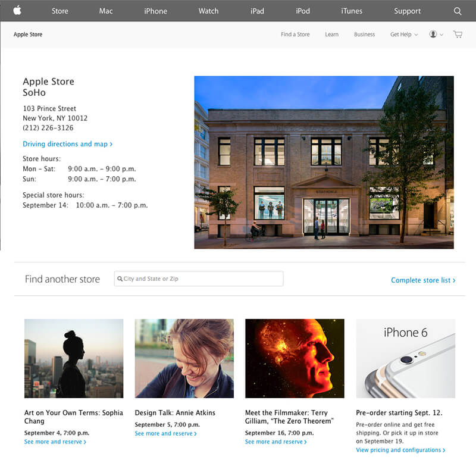Select iPod in the navigation bar
The image size is (476, 463).
tap(303, 11)
